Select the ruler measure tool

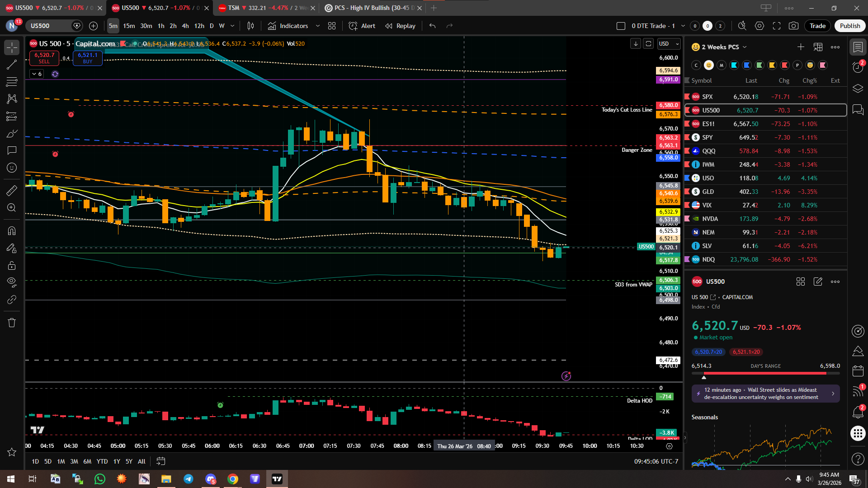[x=12, y=191]
